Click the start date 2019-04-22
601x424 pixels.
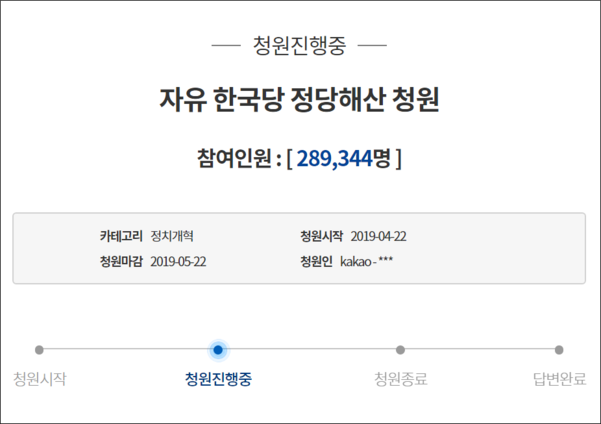378,236
